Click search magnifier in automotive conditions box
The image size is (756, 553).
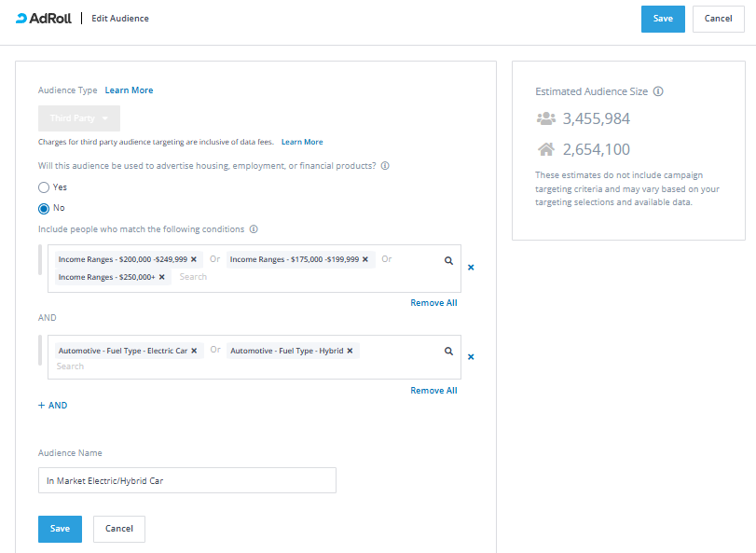pos(448,352)
